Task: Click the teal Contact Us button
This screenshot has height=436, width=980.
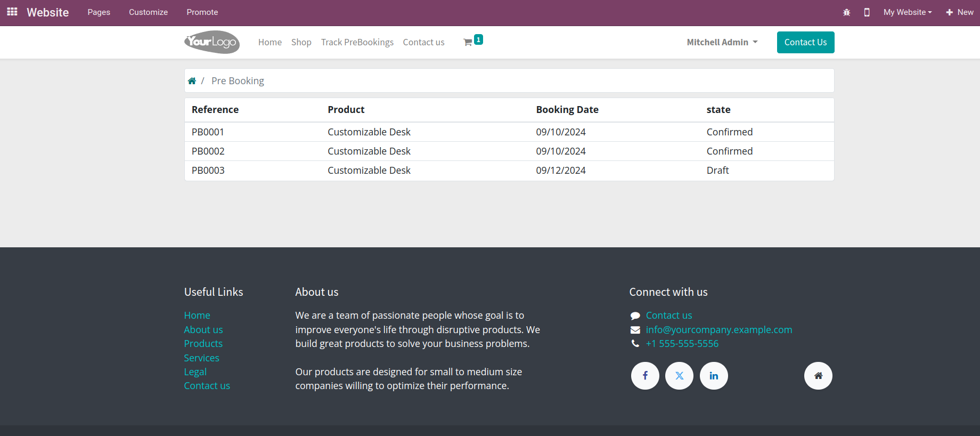Action: coord(805,42)
